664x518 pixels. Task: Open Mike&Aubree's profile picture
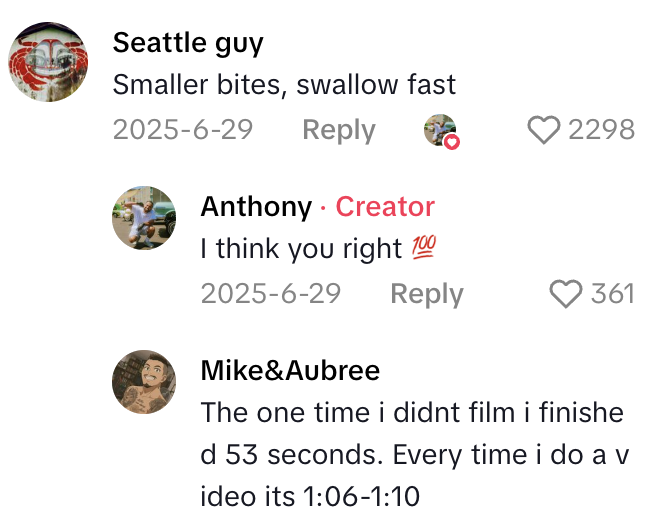tap(143, 383)
